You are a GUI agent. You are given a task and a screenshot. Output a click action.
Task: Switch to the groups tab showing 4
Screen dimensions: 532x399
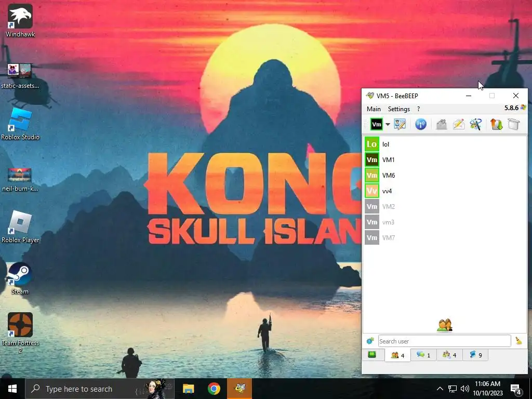449,355
